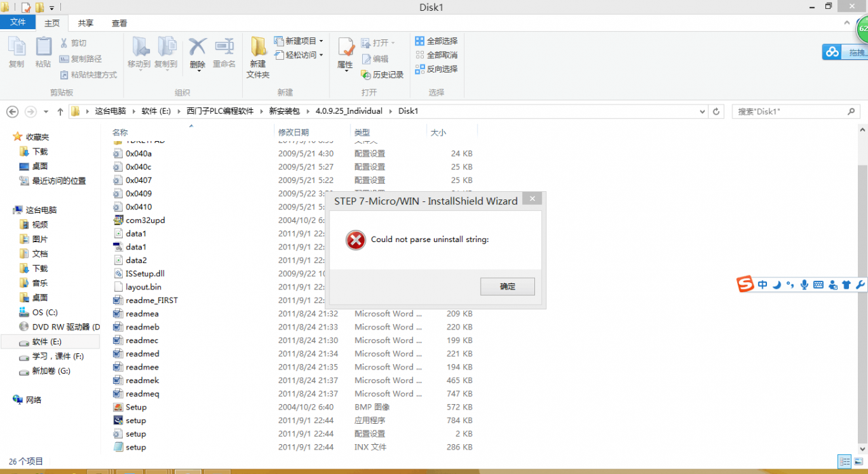Select 学习，课件 (F:) drive
The width and height of the screenshot is (868, 474).
pos(58,356)
